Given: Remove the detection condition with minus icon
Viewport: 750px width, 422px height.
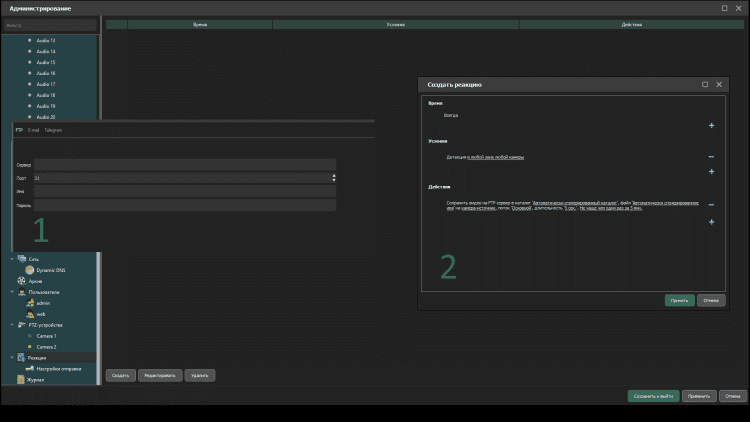Looking at the screenshot, I should 711,157.
